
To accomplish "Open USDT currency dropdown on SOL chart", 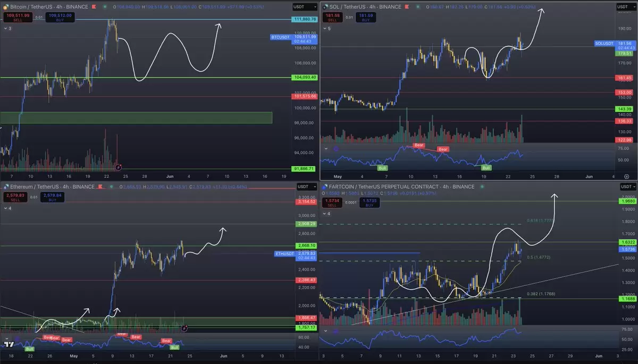I will (625, 6).
